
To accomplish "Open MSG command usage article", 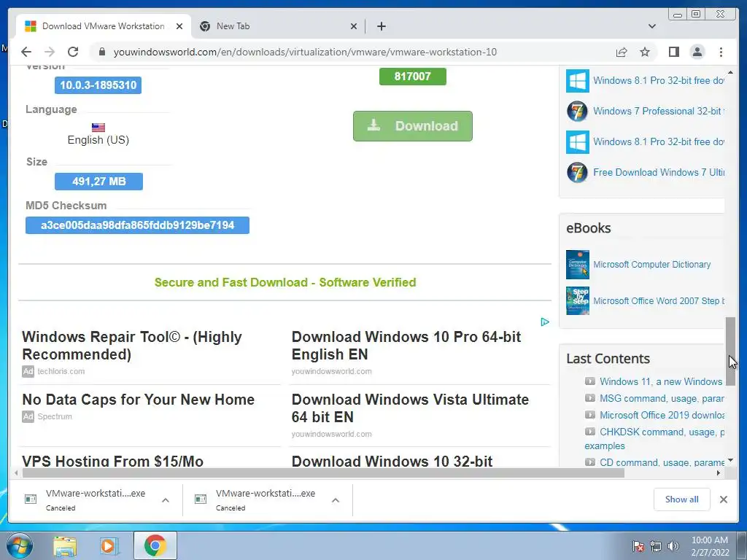I will click(x=662, y=399).
